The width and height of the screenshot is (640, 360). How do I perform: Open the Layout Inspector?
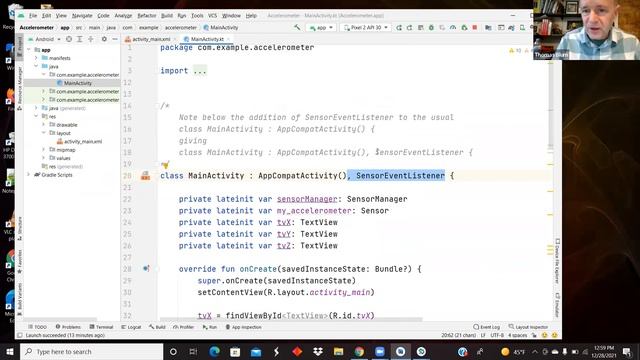click(528, 327)
